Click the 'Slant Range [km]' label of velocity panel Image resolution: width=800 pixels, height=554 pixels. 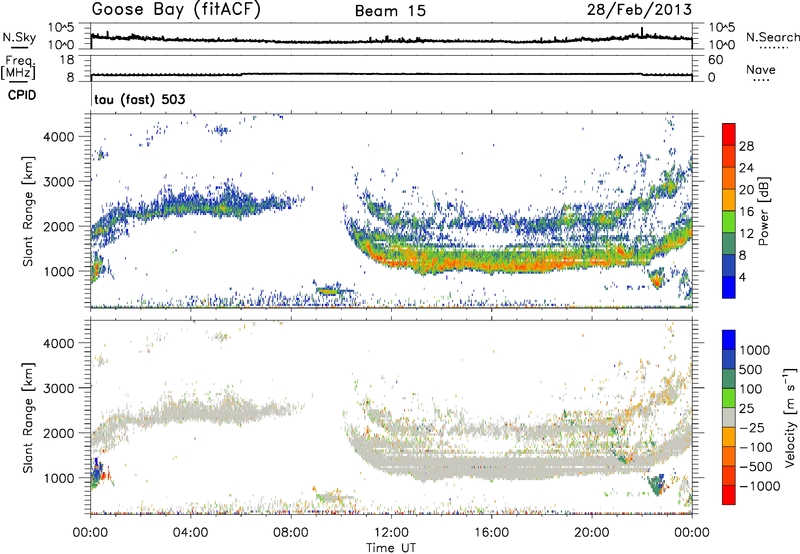(28, 417)
